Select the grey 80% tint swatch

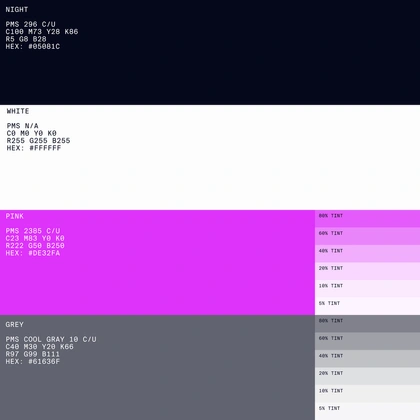pyautogui.click(x=367, y=324)
